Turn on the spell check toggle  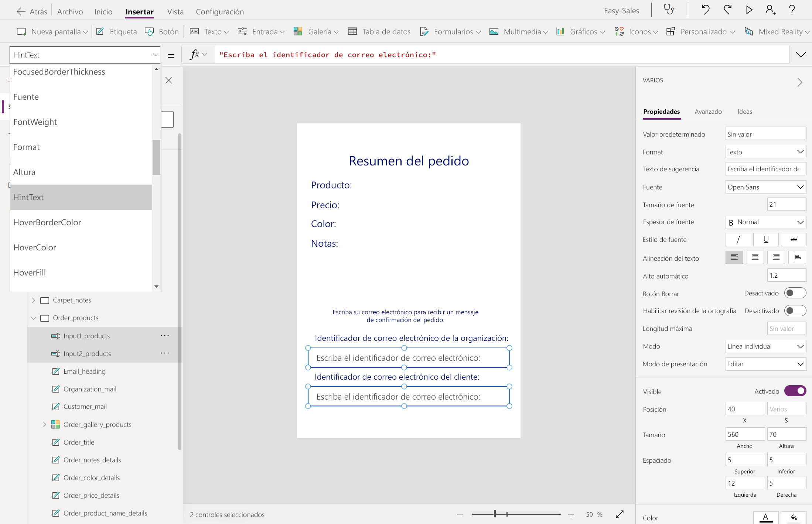coord(795,311)
